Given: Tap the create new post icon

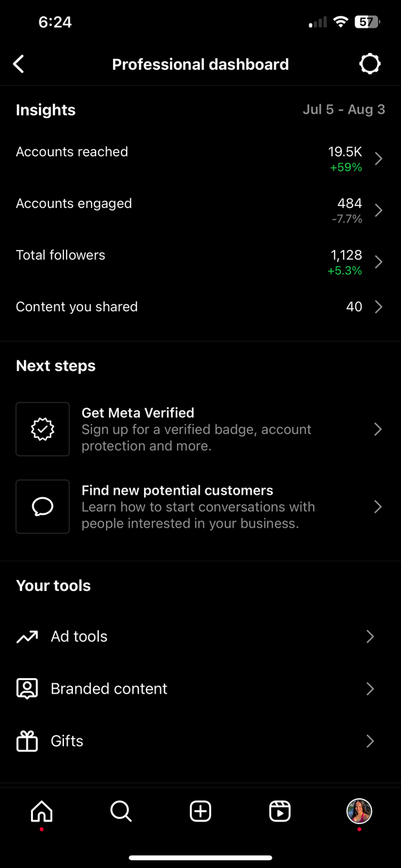Looking at the screenshot, I should 200,811.
